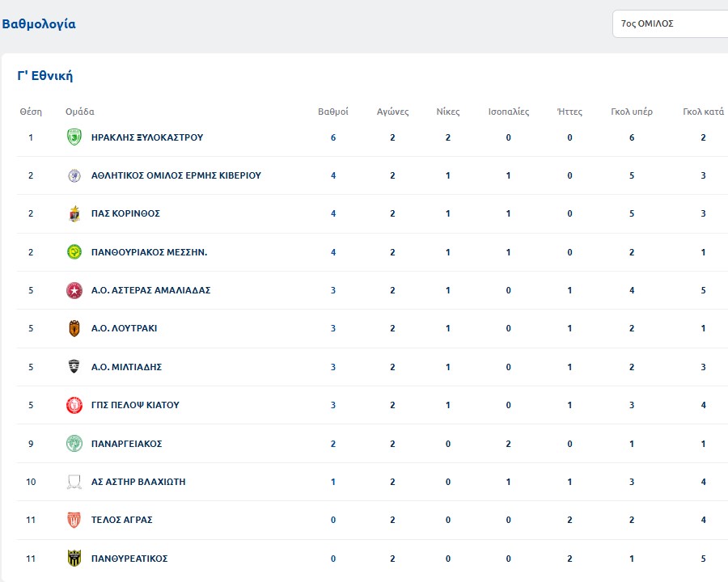The image size is (728, 582).
Task: Click the Αστέρας Αμαλιάδας red star logo
Action: (x=74, y=290)
